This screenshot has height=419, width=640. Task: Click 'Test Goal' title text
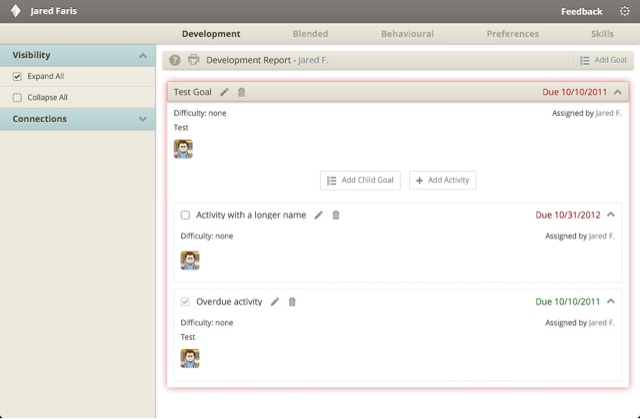(x=193, y=92)
